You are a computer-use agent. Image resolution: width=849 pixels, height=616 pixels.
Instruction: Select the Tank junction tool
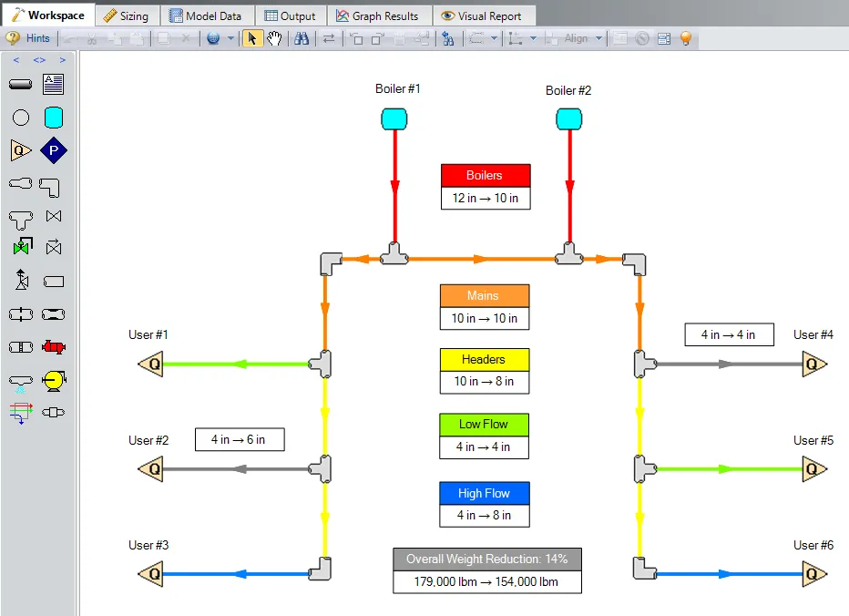tap(53, 118)
